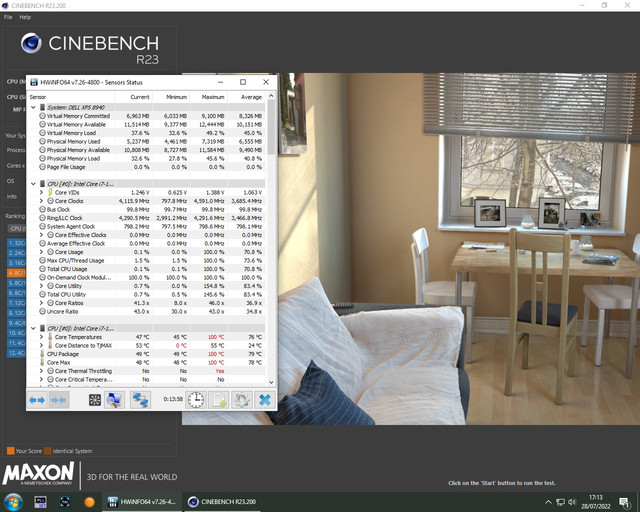This screenshot has height=512, width=640.
Task: Select the Page File Usage row
Action: [146, 167]
